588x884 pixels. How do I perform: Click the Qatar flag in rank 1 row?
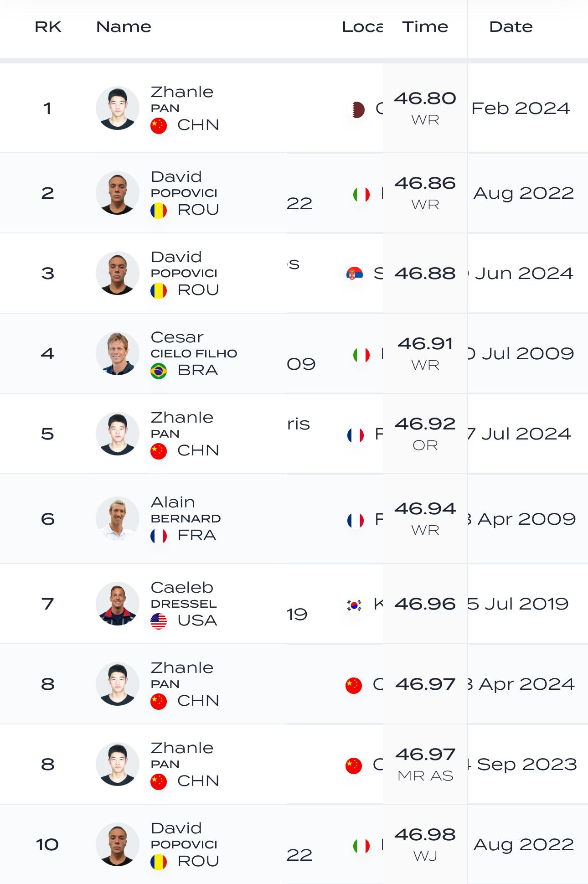358,109
